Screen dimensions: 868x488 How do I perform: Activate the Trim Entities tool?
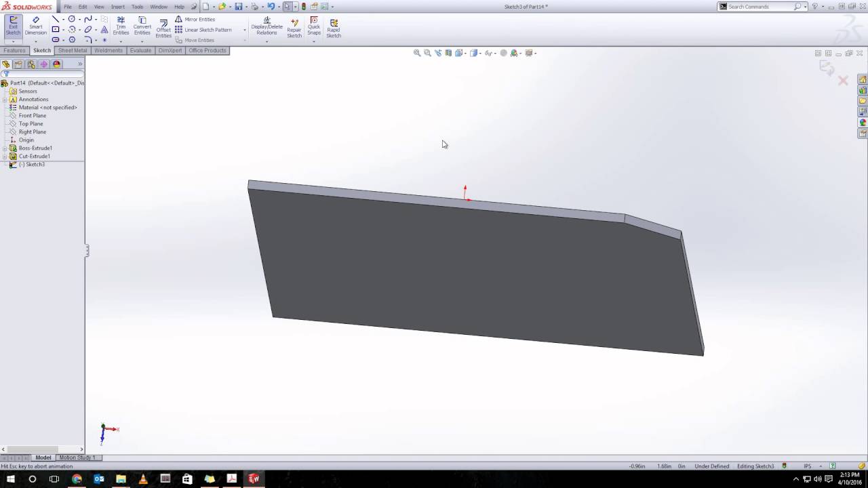[x=121, y=26]
